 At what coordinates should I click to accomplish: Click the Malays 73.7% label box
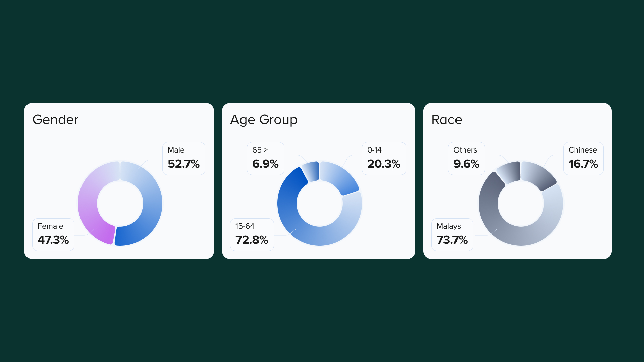(x=452, y=234)
